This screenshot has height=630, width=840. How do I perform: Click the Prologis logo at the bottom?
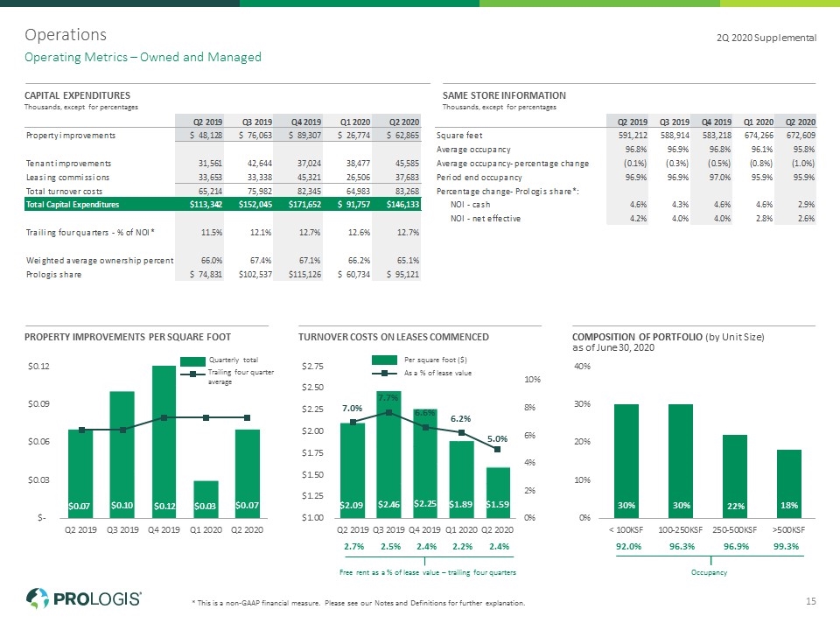84,598
